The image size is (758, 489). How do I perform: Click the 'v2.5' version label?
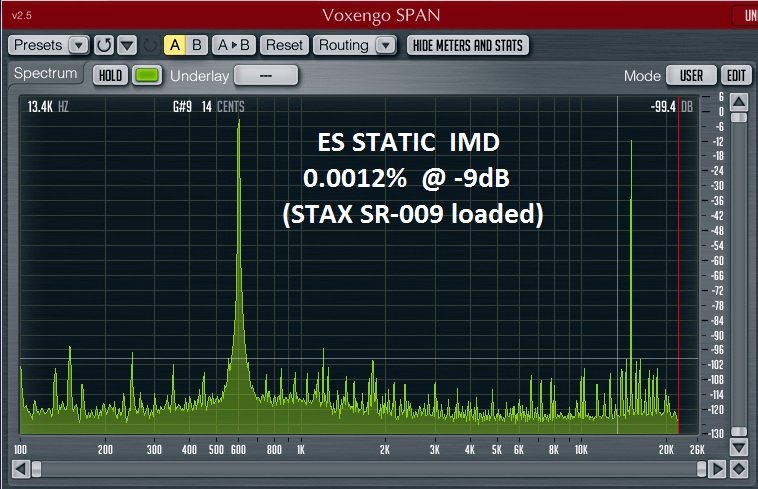(22, 15)
